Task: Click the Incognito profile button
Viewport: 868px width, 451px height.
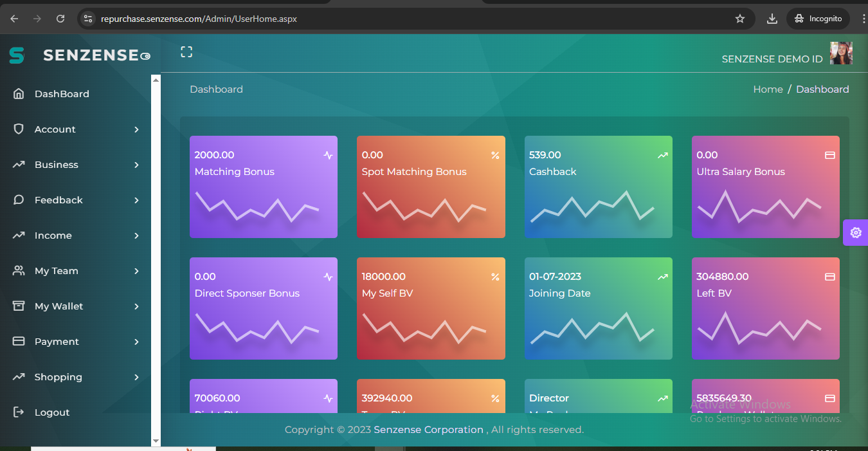Action: (x=818, y=19)
